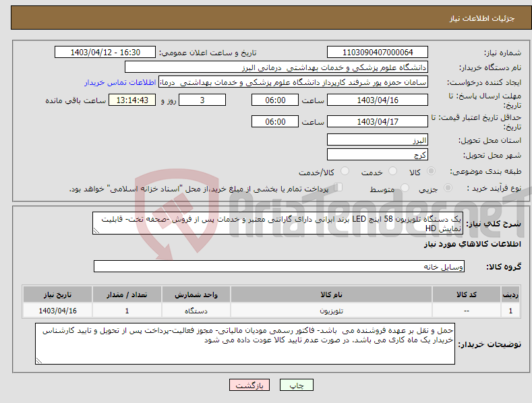This screenshot has width=532, height=403.
Task: Click the response deadline 06:00 time field
Action: (x=275, y=100)
